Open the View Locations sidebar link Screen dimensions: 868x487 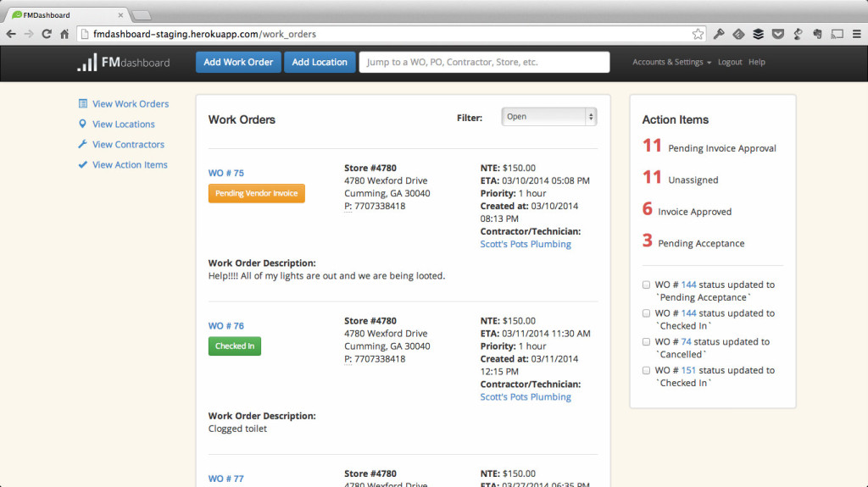pyautogui.click(x=124, y=124)
